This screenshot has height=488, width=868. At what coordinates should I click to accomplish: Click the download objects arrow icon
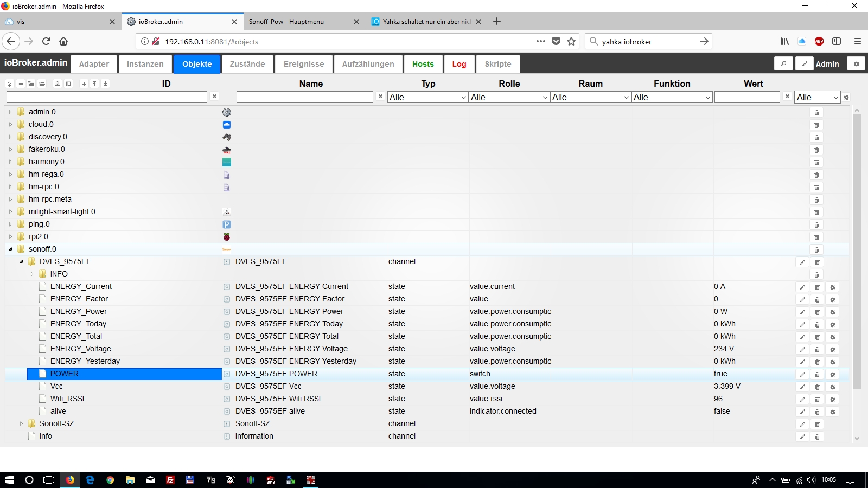[105, 84]
